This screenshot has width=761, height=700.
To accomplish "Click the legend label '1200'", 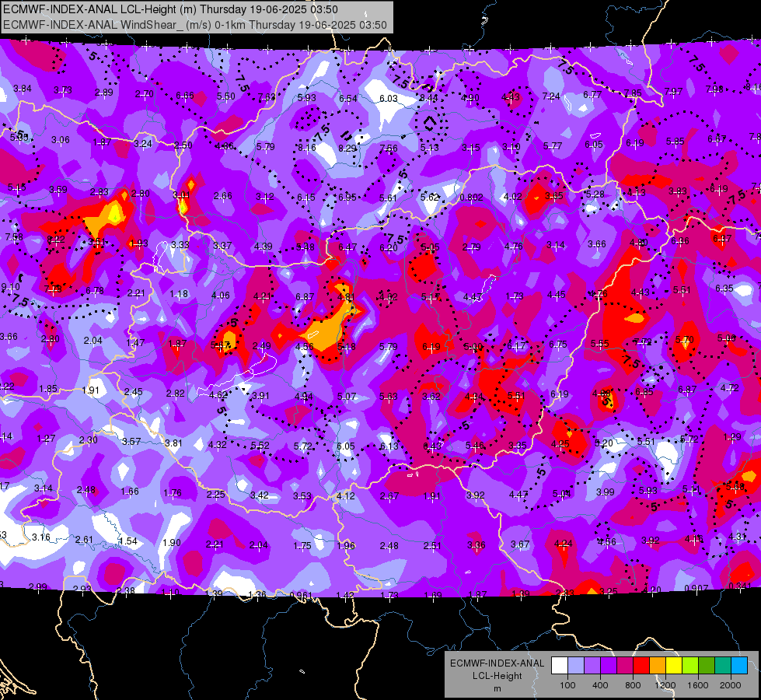I will click(x=665, y=685).
